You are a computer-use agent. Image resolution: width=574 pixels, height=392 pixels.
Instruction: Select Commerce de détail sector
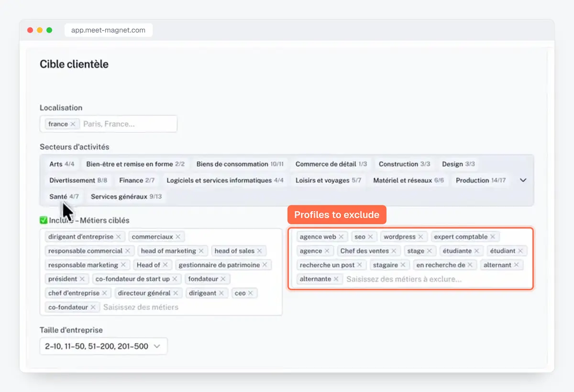[x=331, y=164]
